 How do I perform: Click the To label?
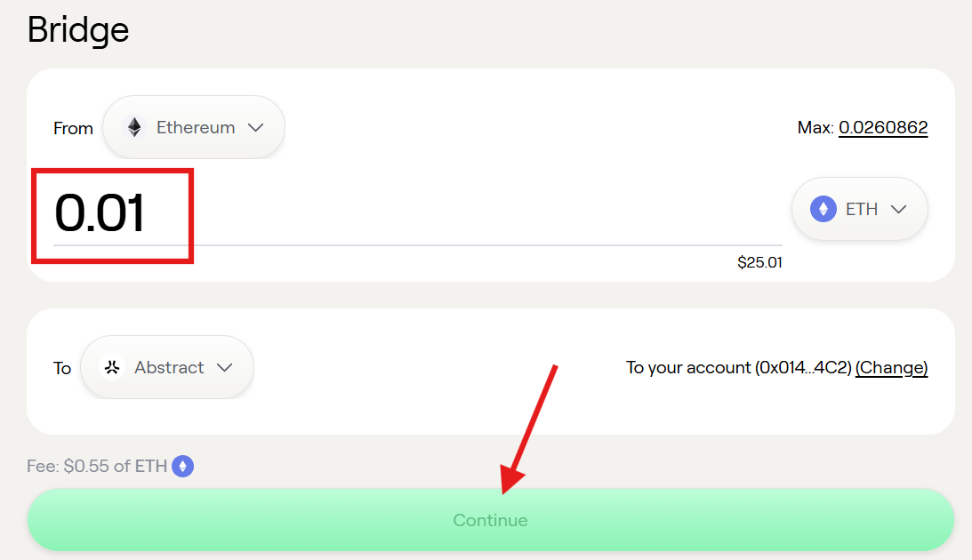[62, 369]
